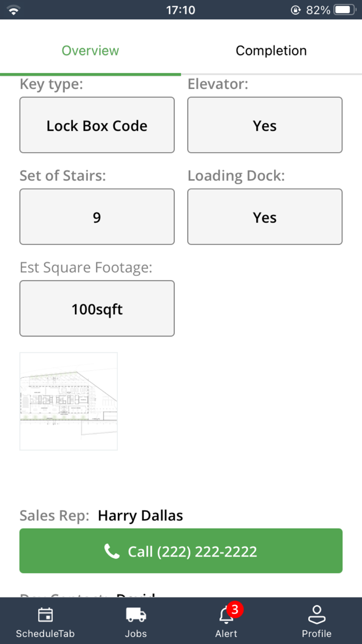Select the 100sqft square footage field

pos(97,309)
